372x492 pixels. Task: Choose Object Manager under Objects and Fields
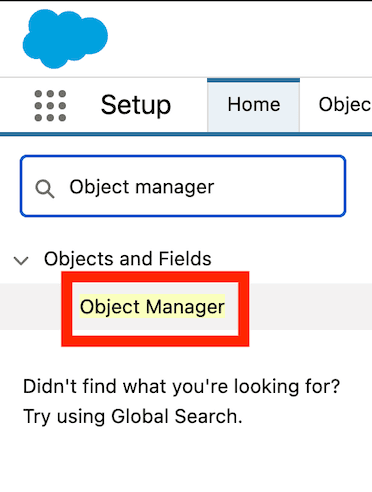[x=152, y=307]
